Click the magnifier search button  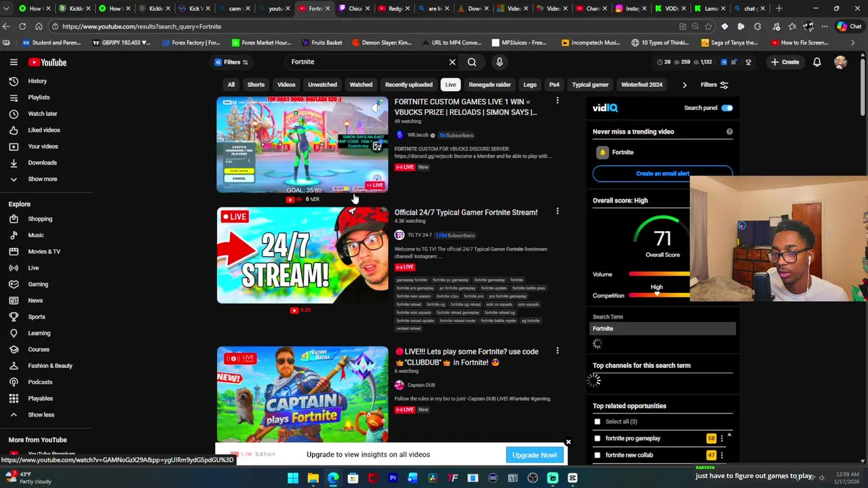point(472,62)
